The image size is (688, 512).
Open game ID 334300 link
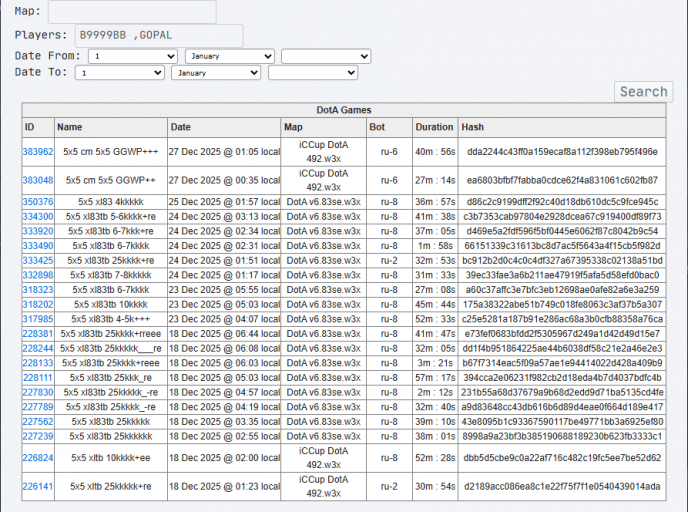(x=38, y=217)
